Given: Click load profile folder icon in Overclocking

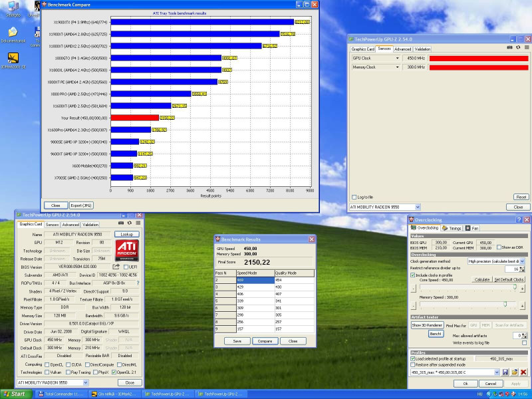Looking at the screenshot, I should tap(514, 372).
